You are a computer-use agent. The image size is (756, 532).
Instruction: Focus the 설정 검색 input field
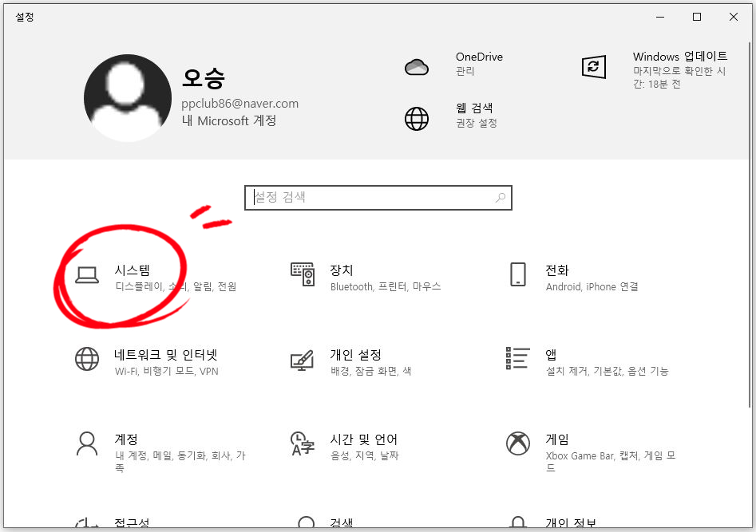click(x=378, y=198)
